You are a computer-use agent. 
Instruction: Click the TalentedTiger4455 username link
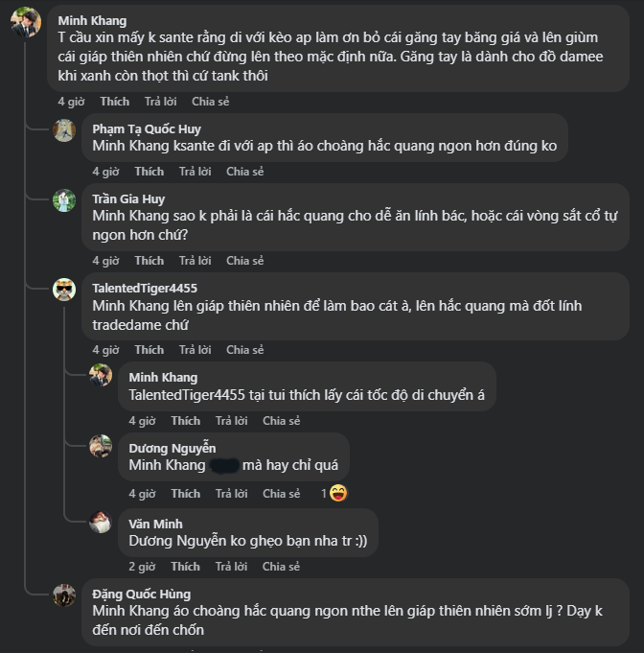click(145, 288)
